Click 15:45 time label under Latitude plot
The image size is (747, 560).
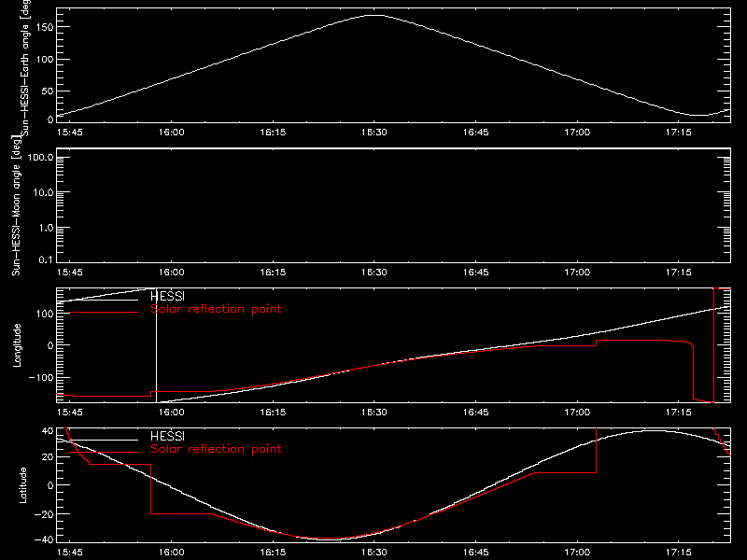[69, 553]
